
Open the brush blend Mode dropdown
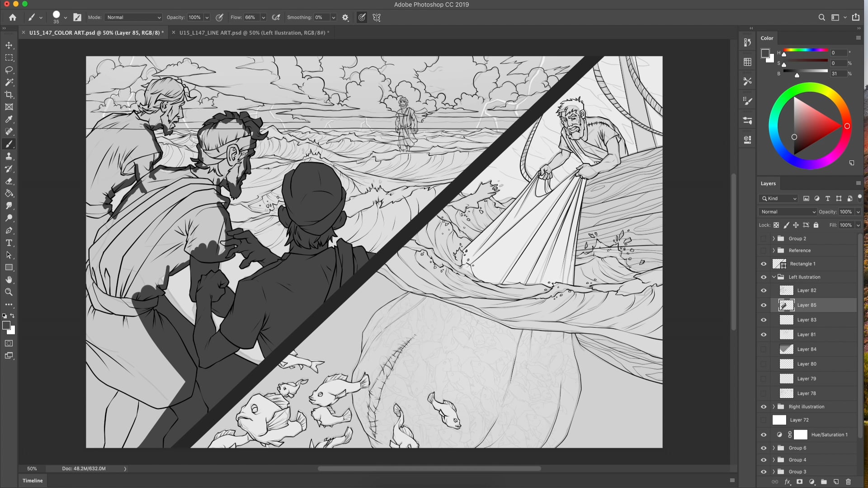point(134,17)
